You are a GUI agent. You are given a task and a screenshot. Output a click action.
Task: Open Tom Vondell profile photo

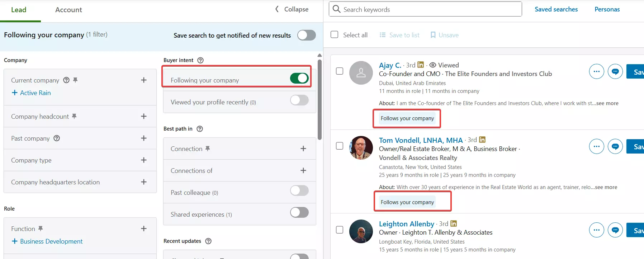[361, 148]
